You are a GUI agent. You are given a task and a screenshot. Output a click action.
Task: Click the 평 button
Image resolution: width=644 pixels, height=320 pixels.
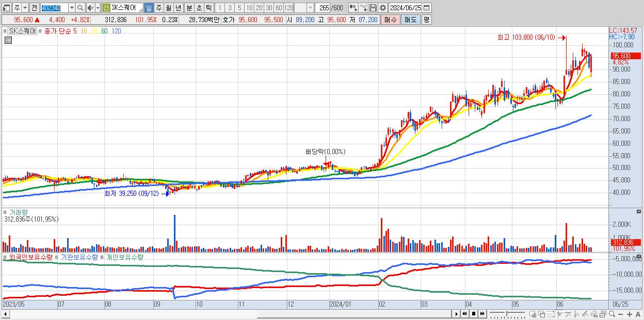click(x=426, y=20)
